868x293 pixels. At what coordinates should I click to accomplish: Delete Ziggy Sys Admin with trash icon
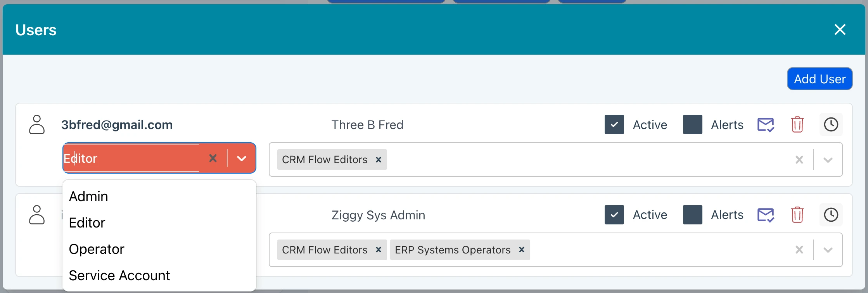[x=797, y=215]
